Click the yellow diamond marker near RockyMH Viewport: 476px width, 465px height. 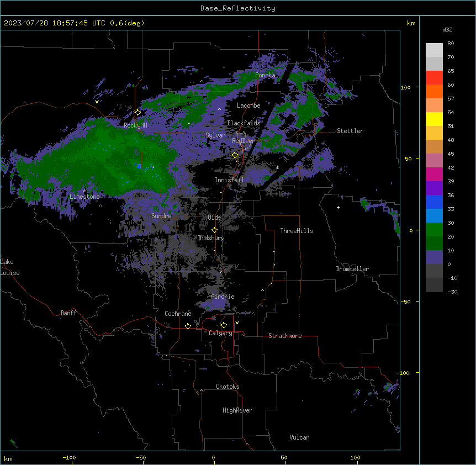[x=137, y=113]
